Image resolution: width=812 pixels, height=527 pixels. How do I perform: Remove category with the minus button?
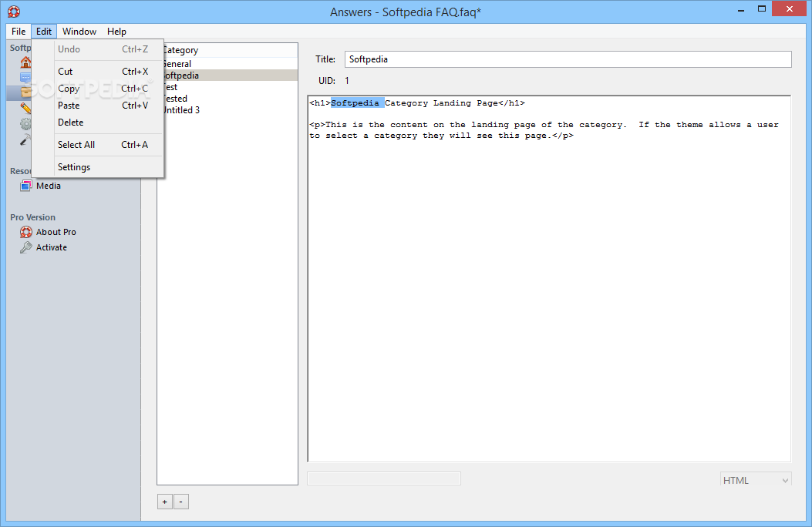click(x=181, y=502)
